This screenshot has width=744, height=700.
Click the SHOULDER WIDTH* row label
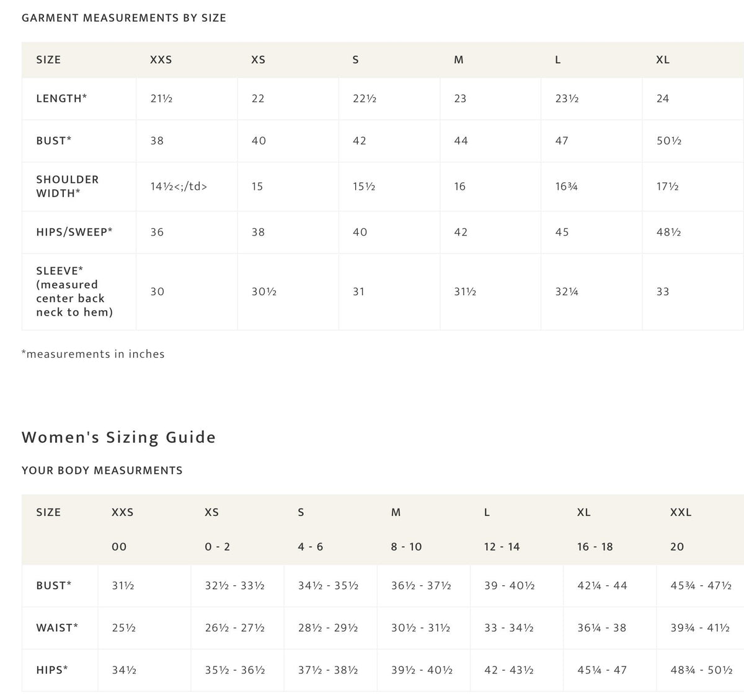(x=68, y=186)
